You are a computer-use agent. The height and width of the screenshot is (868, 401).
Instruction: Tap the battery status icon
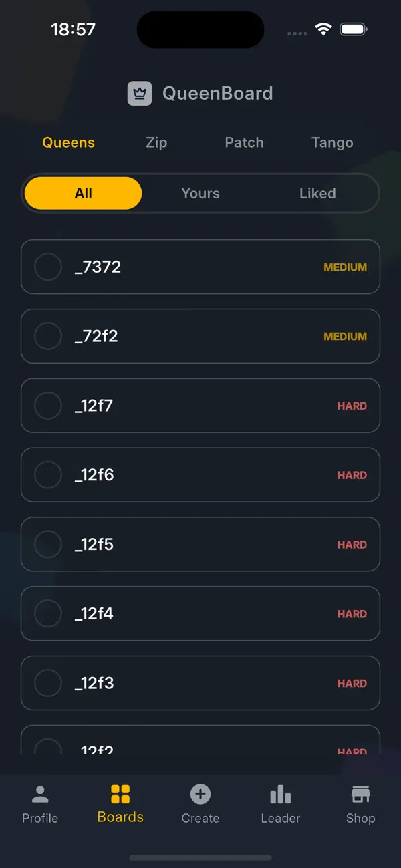coord(354,29)
